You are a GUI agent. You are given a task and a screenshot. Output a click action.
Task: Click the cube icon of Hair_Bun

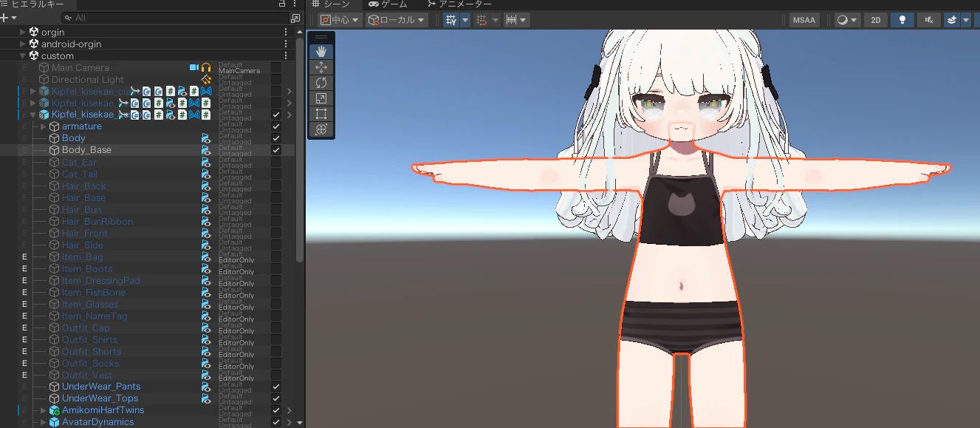point(55,209)
